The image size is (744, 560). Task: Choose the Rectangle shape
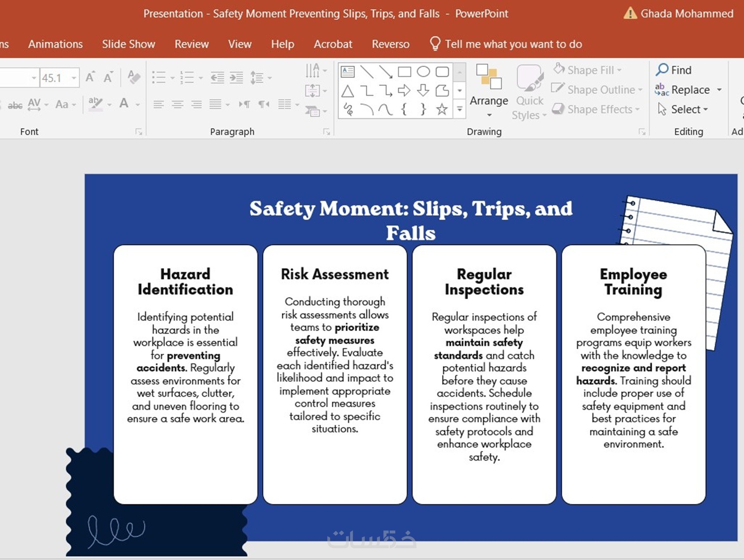coord(404,72)
